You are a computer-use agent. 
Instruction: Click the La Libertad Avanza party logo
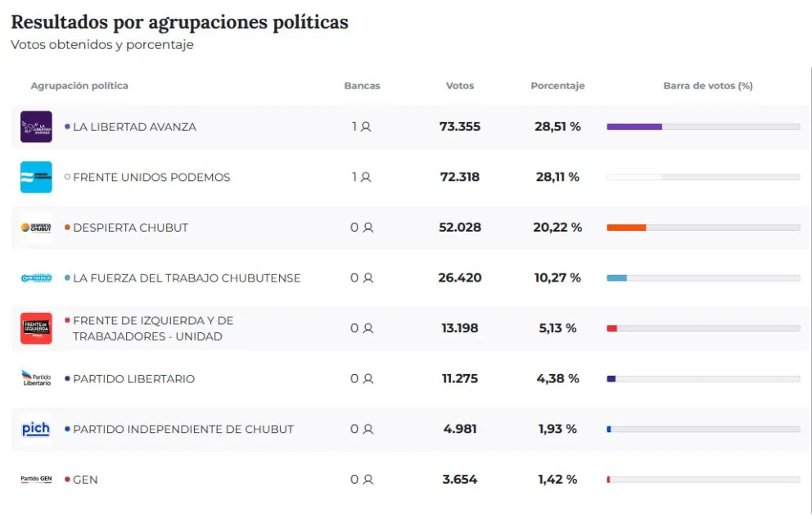36,127
